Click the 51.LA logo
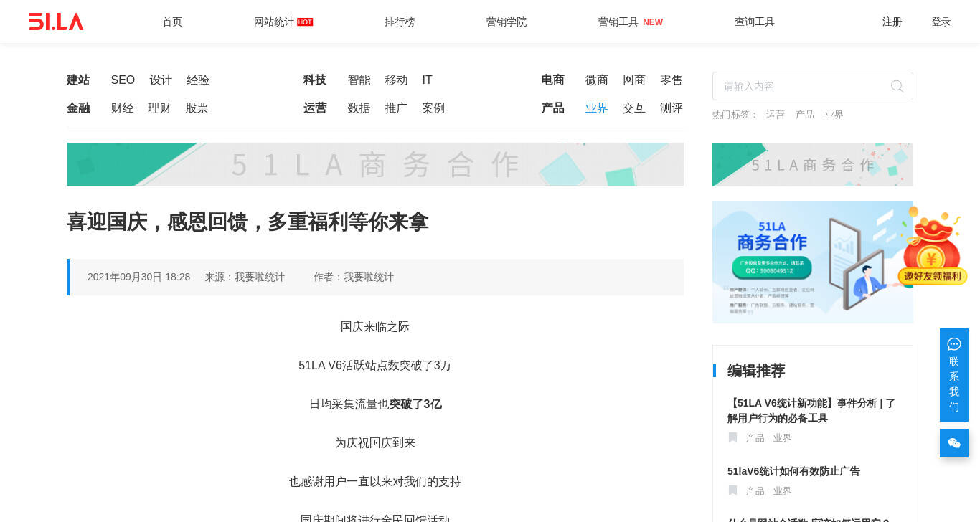980x522 pixels. [56, 22]
